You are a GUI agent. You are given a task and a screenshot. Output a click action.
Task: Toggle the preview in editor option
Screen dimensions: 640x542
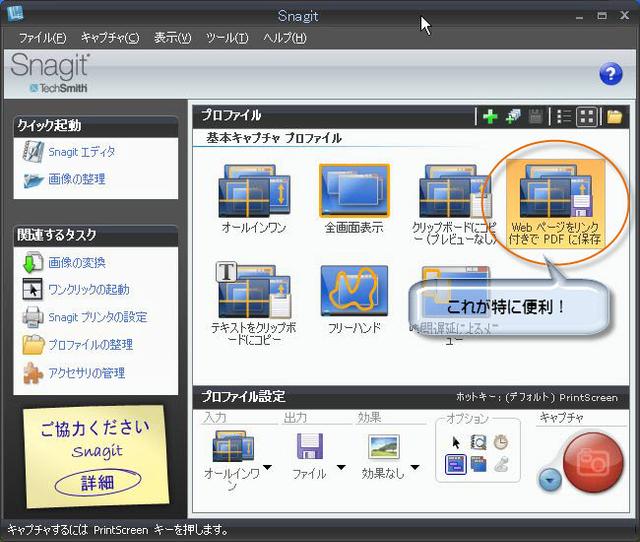tap(479, 442)
